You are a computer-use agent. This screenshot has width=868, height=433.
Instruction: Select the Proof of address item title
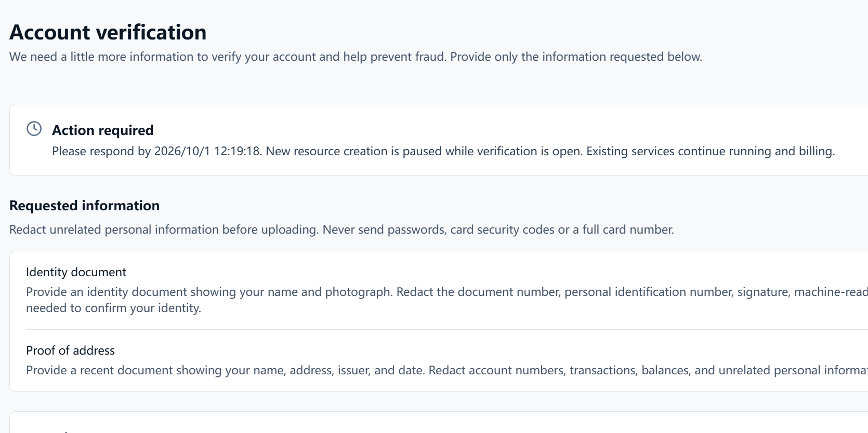point(70,350)
